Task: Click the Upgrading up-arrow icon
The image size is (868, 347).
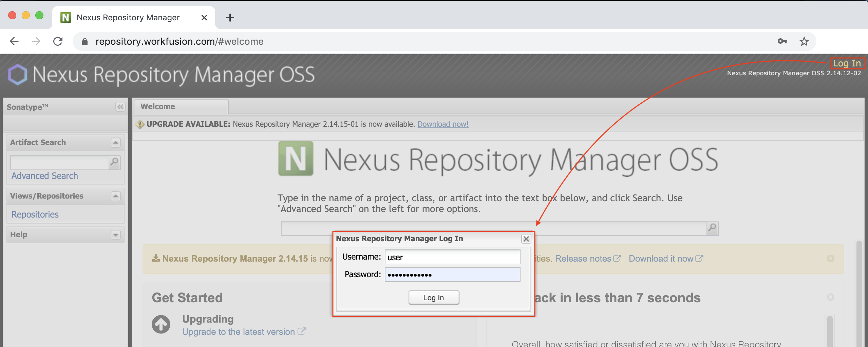Action: pyautogui.click(x=161, y=324)
